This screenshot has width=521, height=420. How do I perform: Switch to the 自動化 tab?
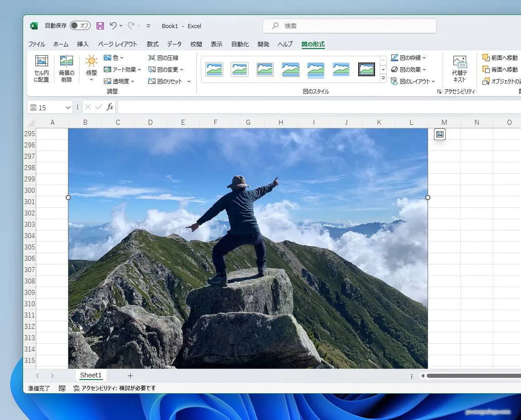(240, 44)
